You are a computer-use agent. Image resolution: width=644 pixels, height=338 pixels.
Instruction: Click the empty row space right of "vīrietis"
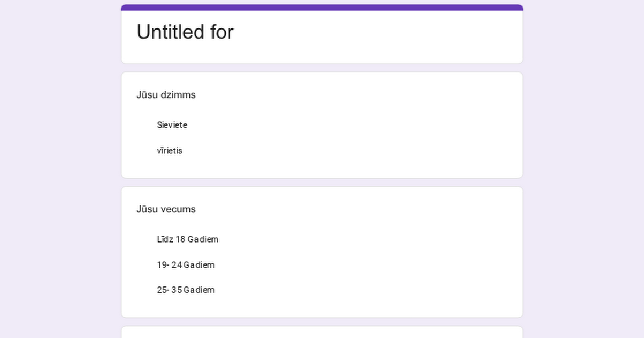pos(349,151)
